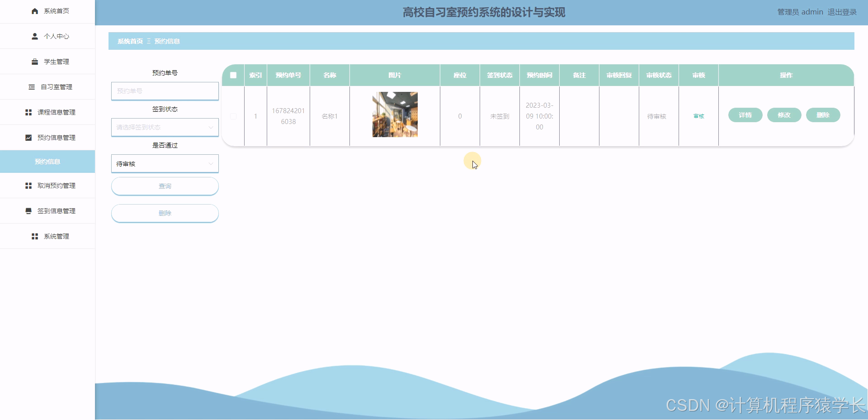Click the list icon beside 自习室管理
The height and width of the screenshot is (420, 868).
(32, 87)
